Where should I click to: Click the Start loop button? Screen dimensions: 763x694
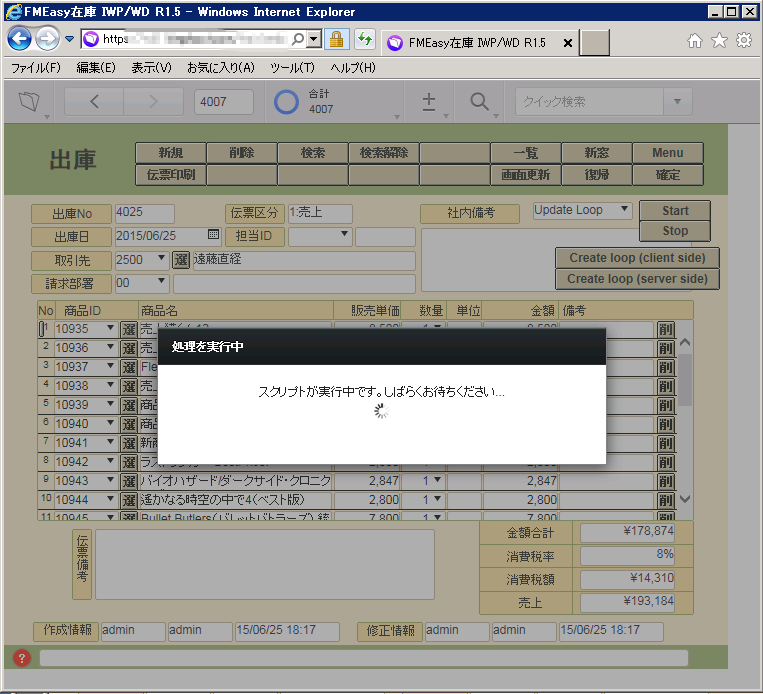675,211
